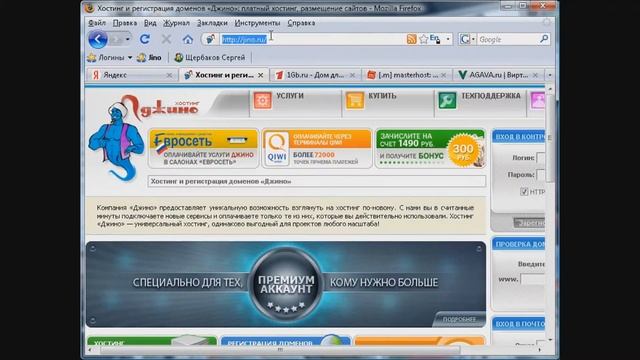Click the Техподдержка wrench icon

tap(447, 100)
